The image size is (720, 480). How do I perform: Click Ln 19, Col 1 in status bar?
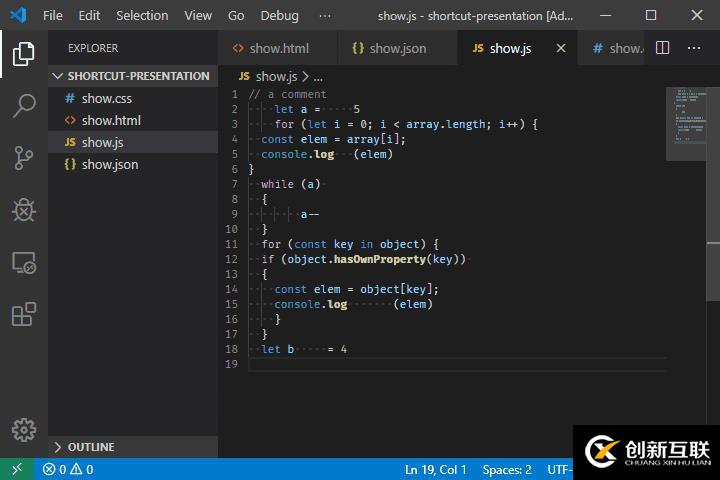(x=435, y=469)
